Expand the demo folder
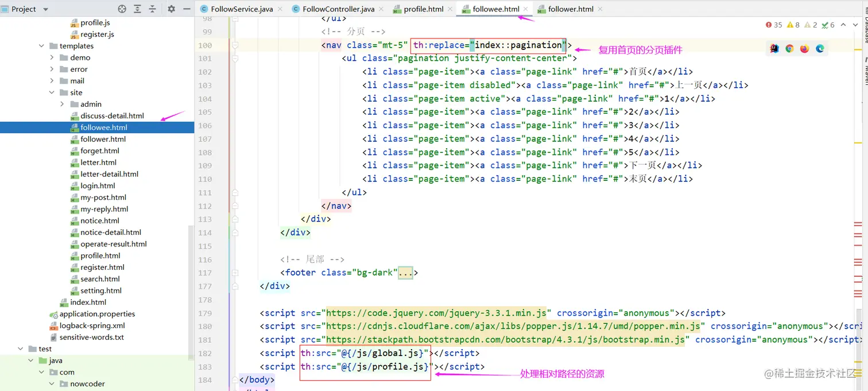 point(52,57)
